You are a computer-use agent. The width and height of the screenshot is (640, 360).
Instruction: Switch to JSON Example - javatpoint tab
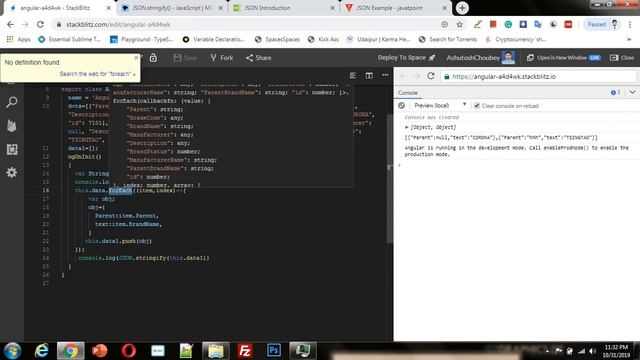395,8
